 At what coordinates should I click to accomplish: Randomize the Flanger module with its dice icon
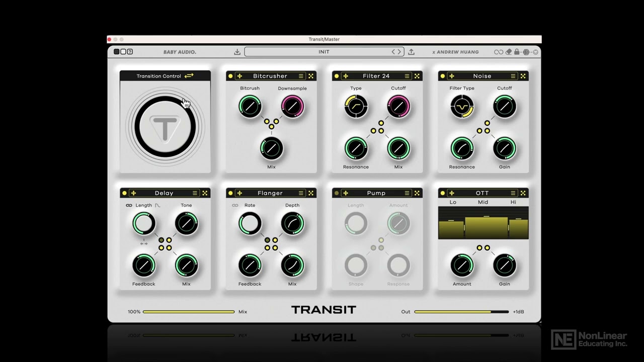(311, 193)
